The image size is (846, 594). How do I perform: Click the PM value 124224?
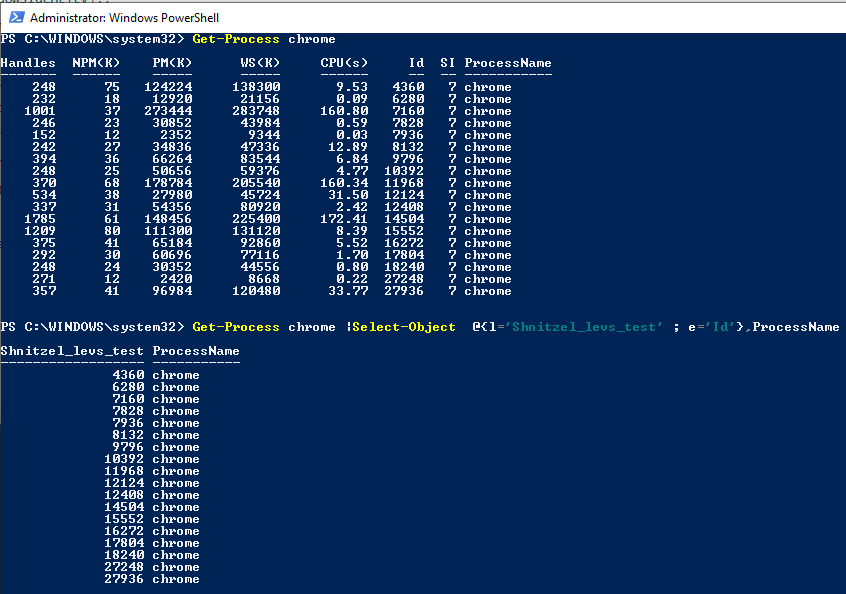pyautogui.click(x=168, y=87)
